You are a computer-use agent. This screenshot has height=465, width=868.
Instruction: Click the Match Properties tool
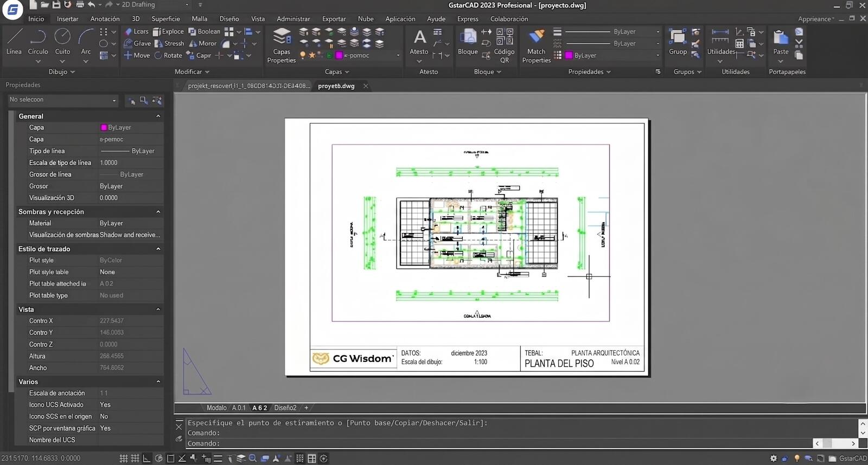click(536, 46)
